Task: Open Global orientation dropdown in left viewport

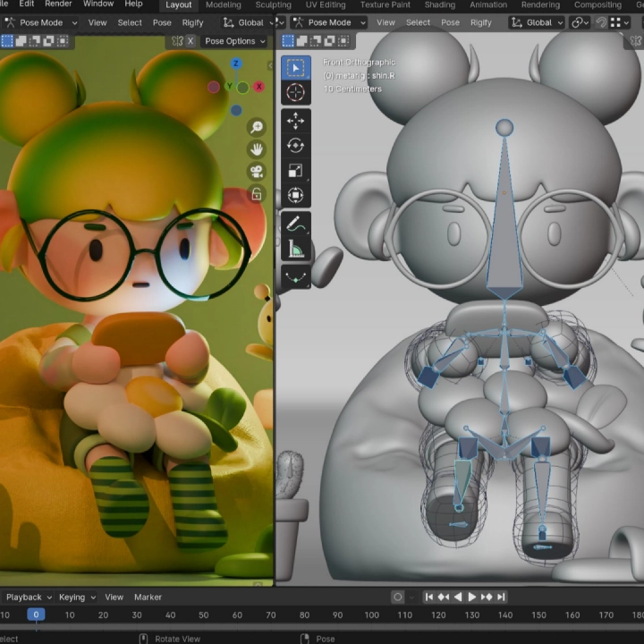Action: (x=247, y=22)
